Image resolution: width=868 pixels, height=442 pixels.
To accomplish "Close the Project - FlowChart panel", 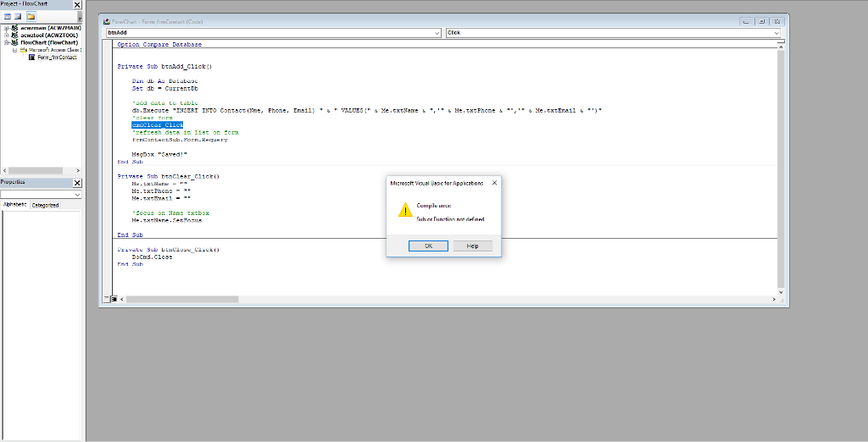I will pyautogui.click(x=77, y=4).
